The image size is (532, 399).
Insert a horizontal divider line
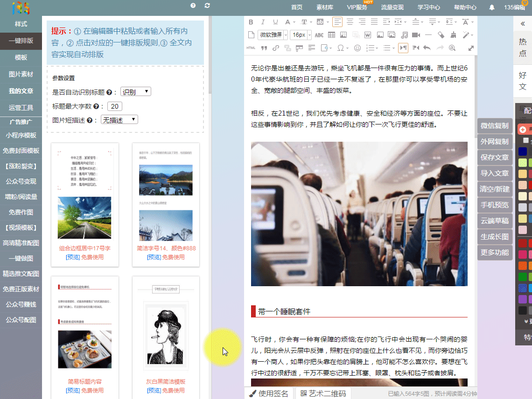[428, 35]
